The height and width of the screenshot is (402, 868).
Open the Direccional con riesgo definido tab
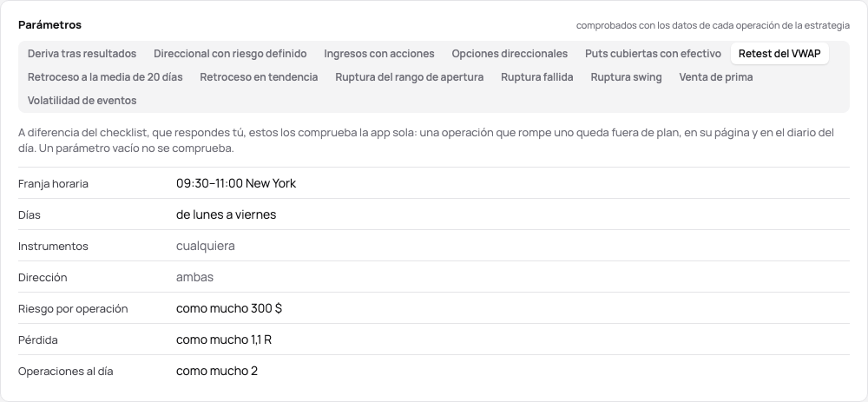[230, 54]
